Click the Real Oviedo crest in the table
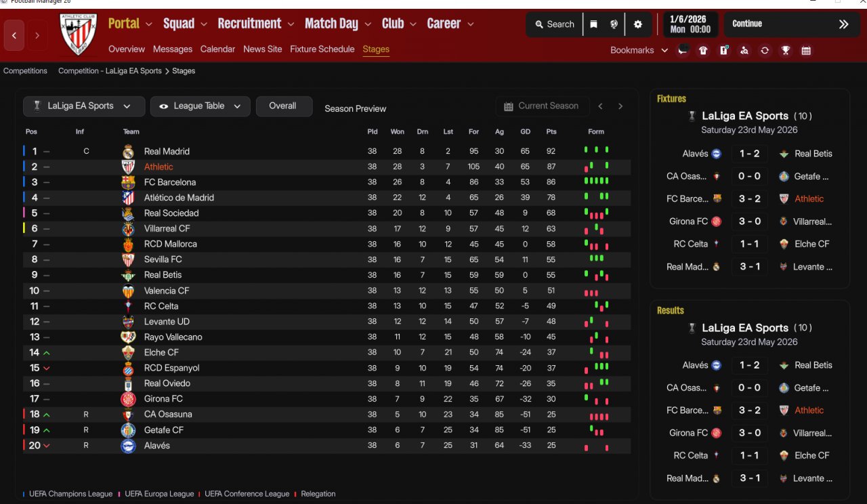This screenshot has width=867, height=504. (128, 383)
